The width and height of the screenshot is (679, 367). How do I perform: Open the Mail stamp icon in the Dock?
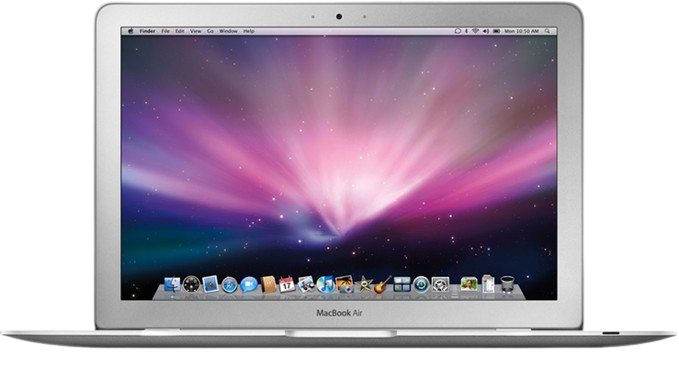[x=210, y=284]
